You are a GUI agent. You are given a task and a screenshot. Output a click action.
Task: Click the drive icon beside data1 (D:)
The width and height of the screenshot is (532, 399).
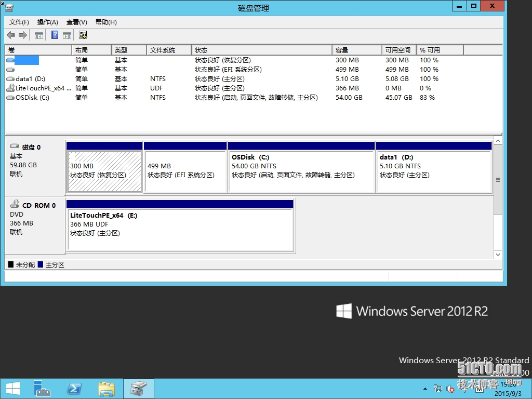(x=10, y=79)
